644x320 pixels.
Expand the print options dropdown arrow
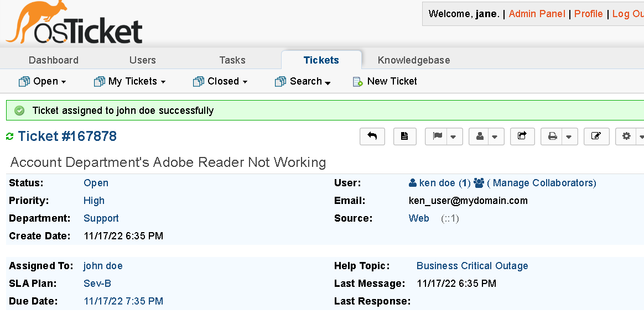click(x=569, y=136)
